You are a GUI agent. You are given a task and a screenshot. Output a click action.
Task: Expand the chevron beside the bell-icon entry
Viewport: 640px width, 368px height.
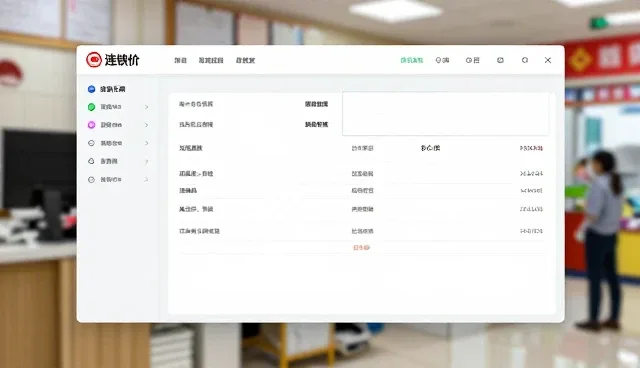147,162
